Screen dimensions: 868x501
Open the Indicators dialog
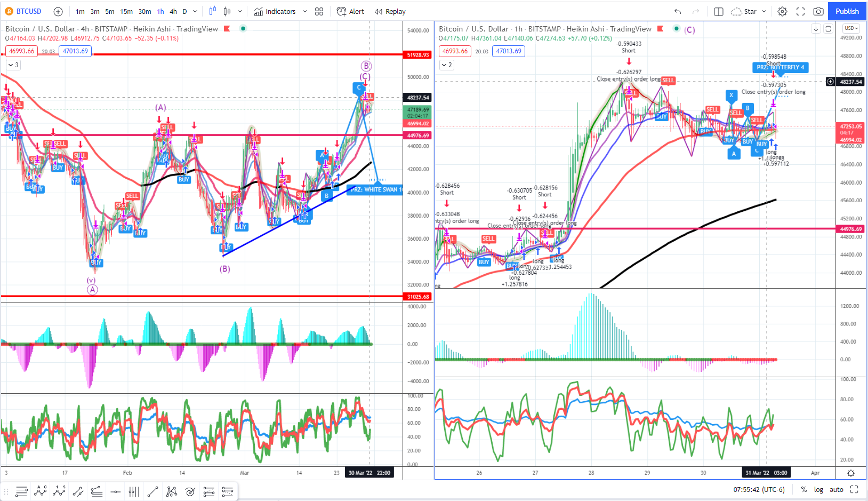275,11
